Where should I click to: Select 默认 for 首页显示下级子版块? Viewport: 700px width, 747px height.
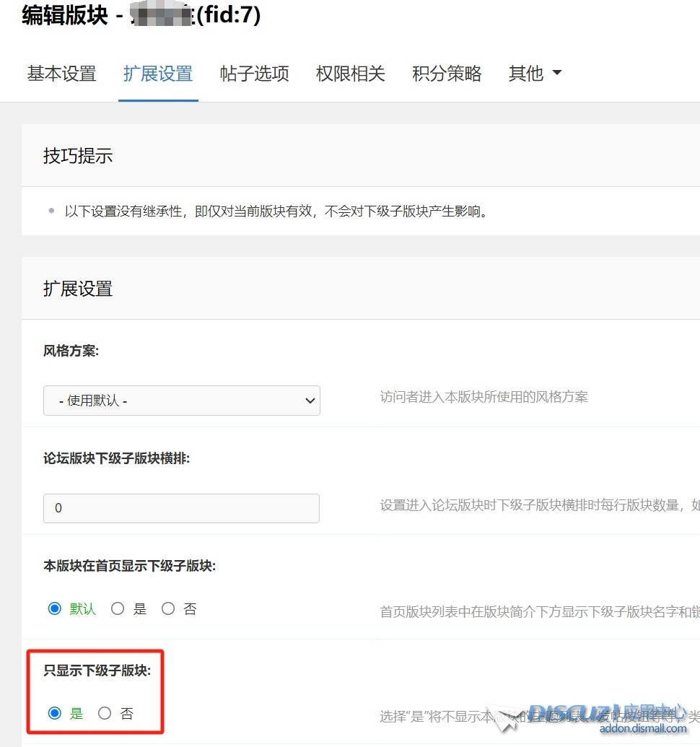(55, 609)
